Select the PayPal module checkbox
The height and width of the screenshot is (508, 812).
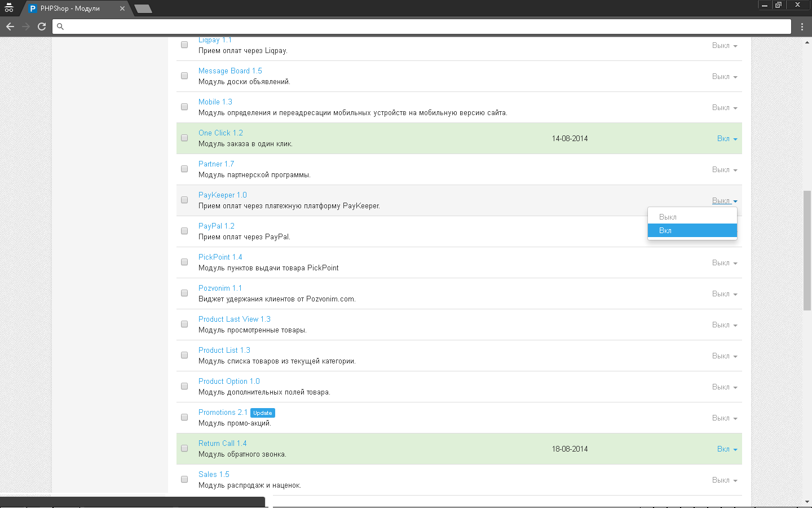(x=184, y=231)
